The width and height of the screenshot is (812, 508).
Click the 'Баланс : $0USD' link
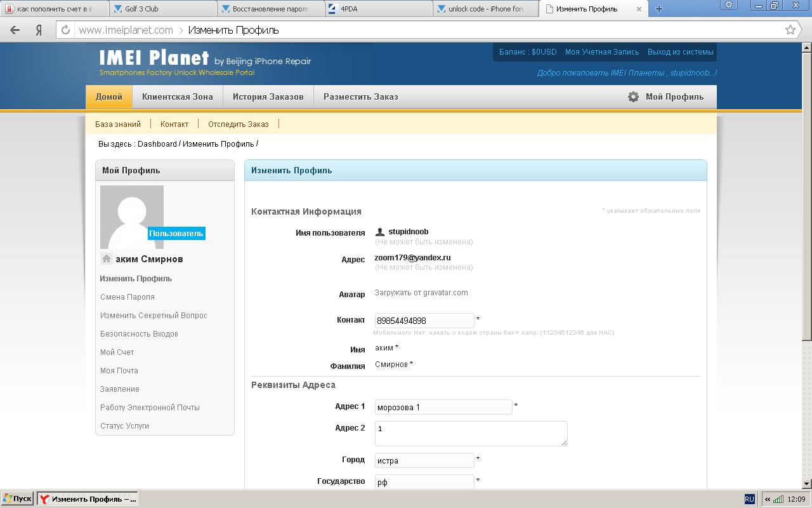coord(528,52)
